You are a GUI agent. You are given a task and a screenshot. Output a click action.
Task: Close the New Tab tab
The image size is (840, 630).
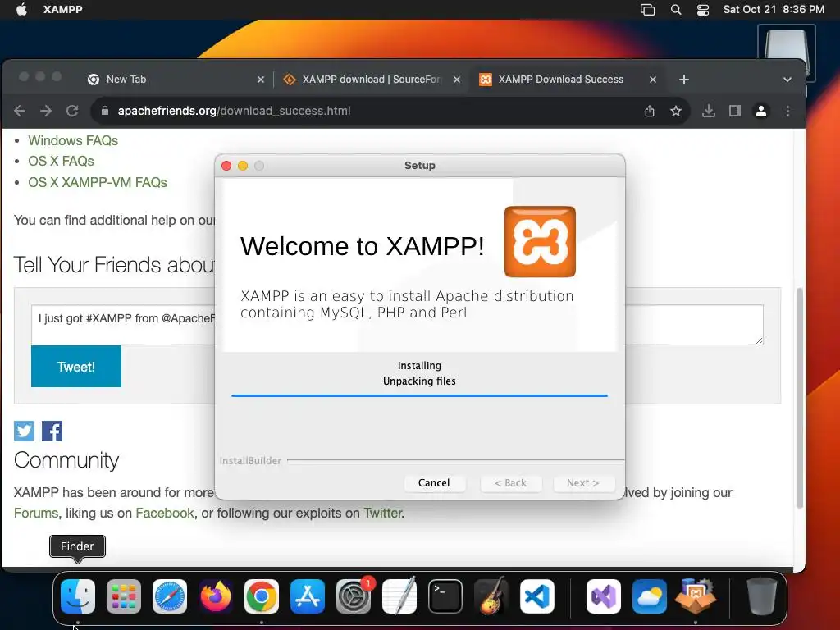tap(261, 80)
